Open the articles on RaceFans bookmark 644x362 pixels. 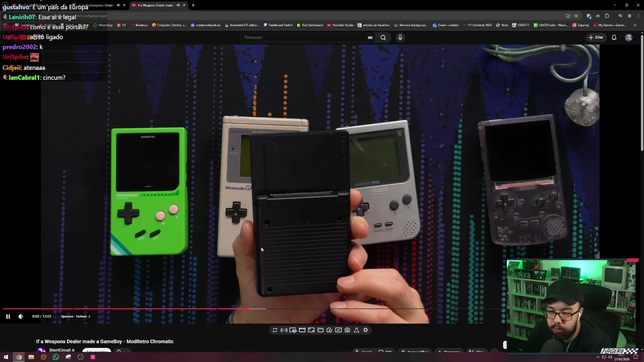click(x=374, y=25)
